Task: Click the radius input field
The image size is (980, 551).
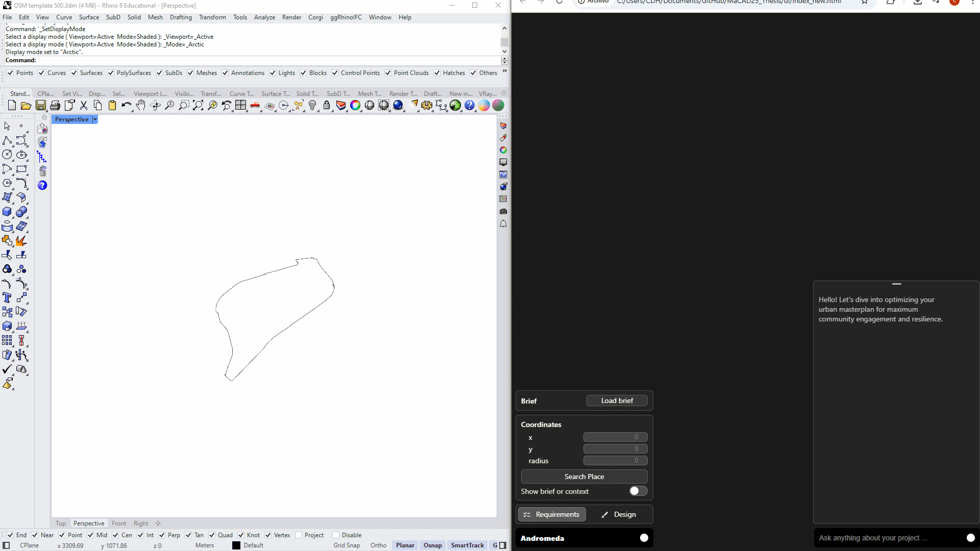Action: pos(615,461)
